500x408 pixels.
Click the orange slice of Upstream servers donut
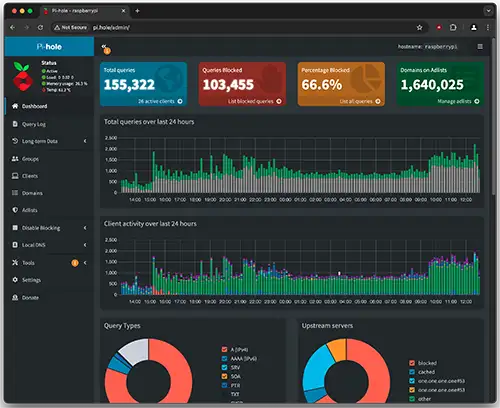click(x=338, y=349)
